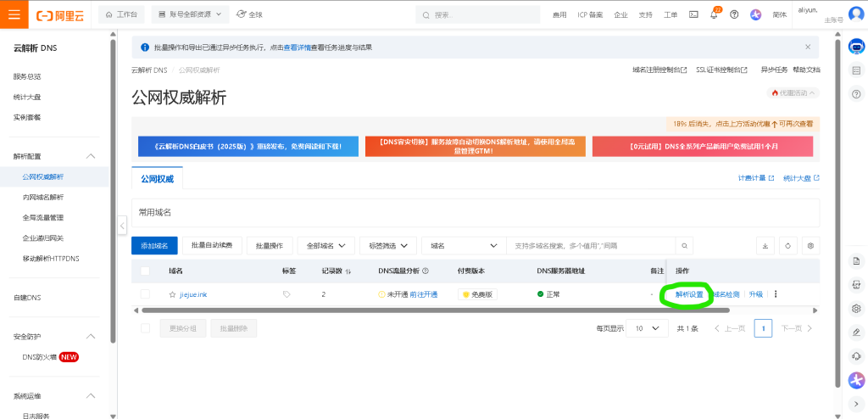Click the tag icon for jiejue.ink
Viewport: 868px width, 419px height.
(x=287, y=294)
